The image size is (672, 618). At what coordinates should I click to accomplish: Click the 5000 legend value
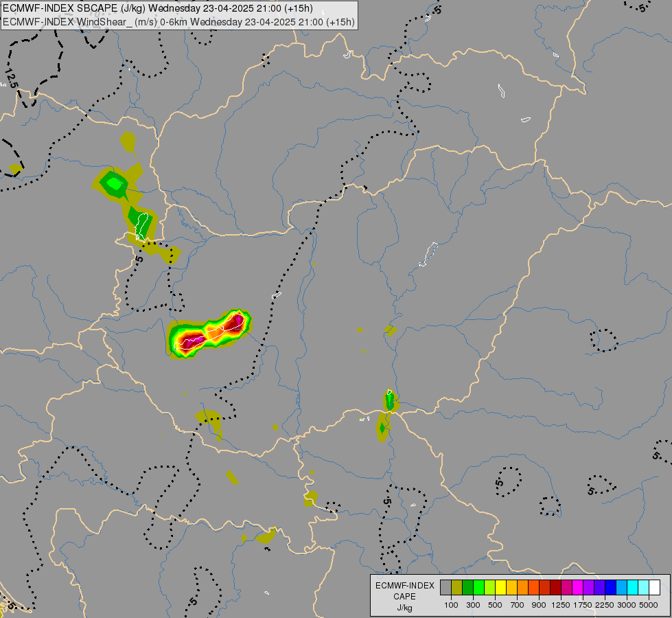point(649,605)
